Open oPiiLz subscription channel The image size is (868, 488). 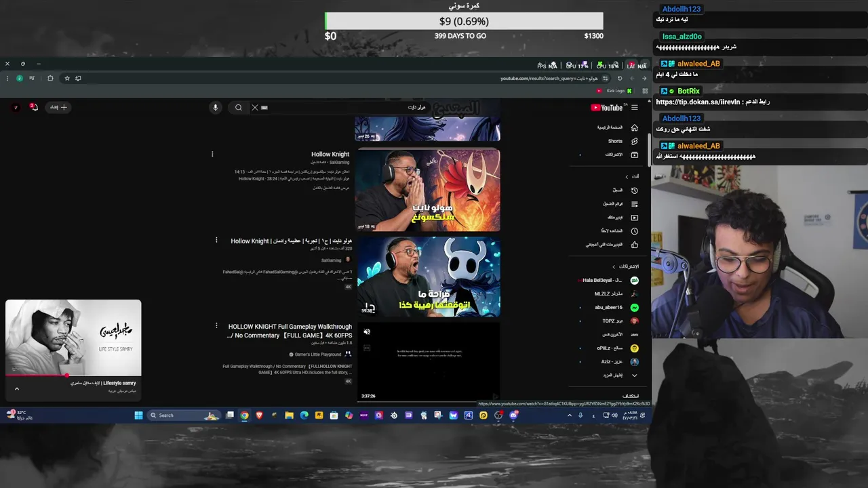(617, 348)
